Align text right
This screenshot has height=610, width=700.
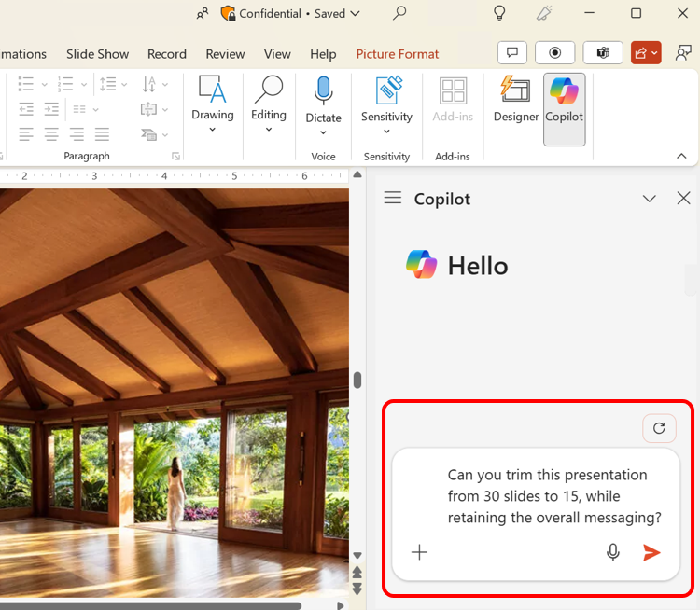pyautogui.click(x=77, y=134)
